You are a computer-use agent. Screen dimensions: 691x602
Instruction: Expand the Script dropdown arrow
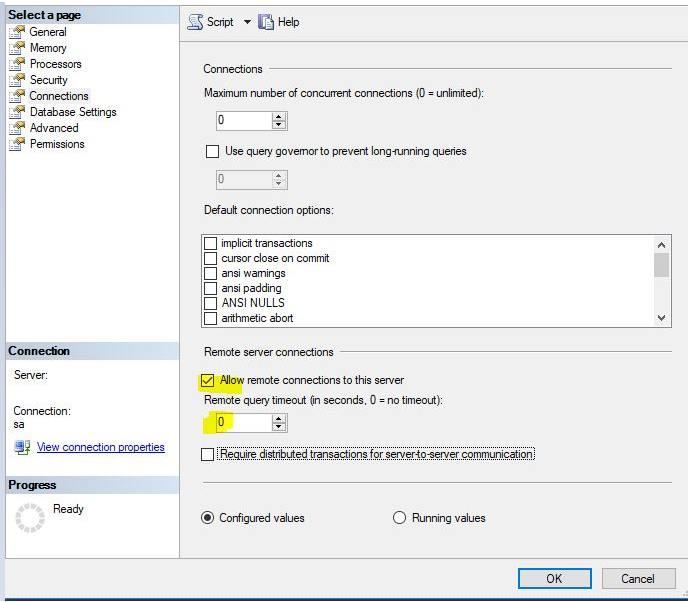[x=247, y=22]
